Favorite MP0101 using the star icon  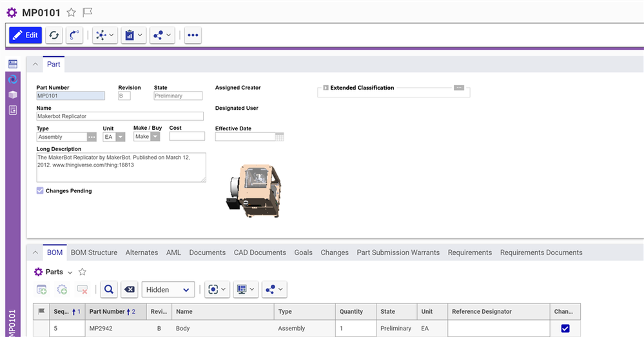tap(72, 12)
